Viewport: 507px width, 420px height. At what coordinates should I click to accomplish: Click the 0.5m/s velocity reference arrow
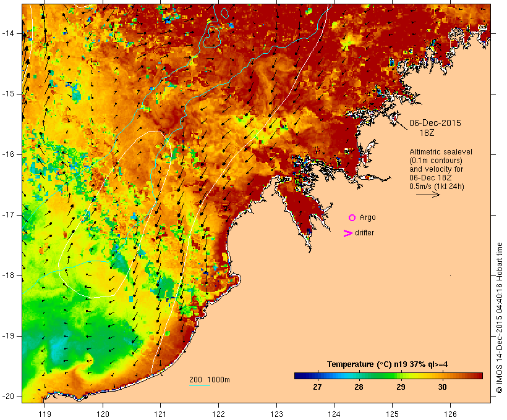428,195
